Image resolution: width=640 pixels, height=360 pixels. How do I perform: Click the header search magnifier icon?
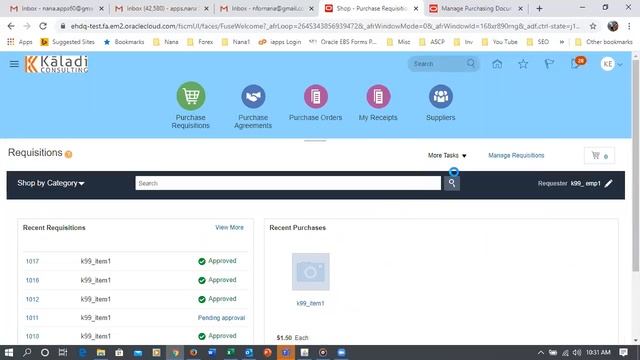(x=471, y=63)
